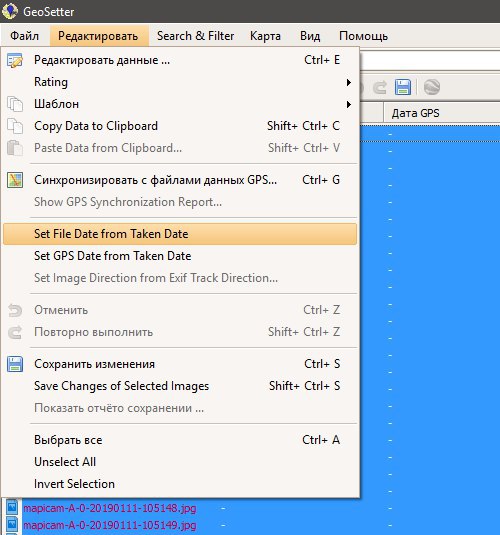Open the Помощь menu
Image resolution: width=500 pixels, height=535 pixels.
click(363, 36)
